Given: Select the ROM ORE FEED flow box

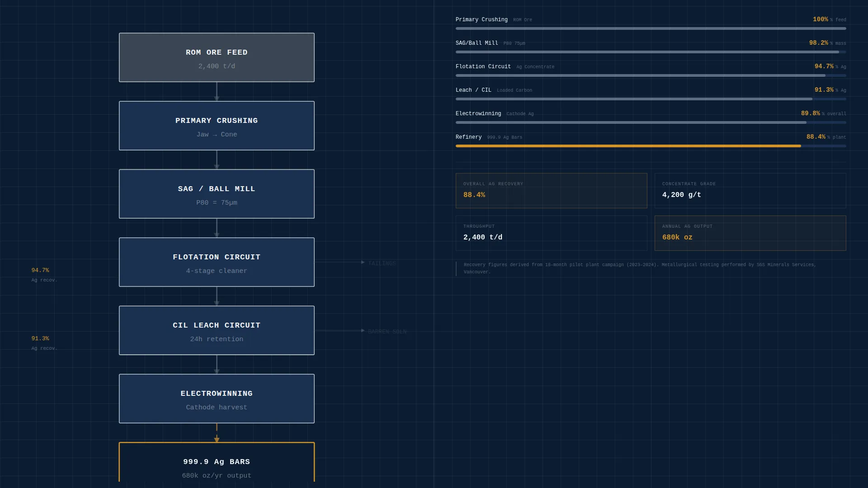Looking at the screenshot, I should (x=217, y=57).
